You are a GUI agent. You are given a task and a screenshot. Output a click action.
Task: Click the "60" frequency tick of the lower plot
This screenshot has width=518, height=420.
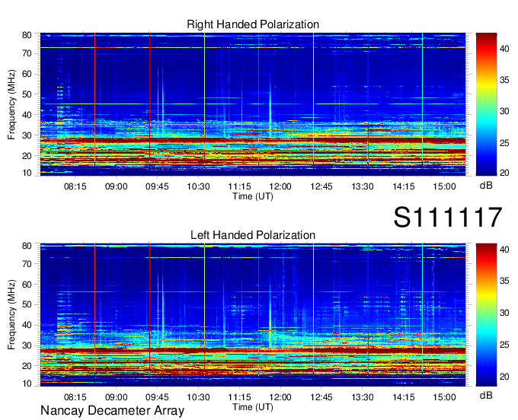click(x=27, y=284)
